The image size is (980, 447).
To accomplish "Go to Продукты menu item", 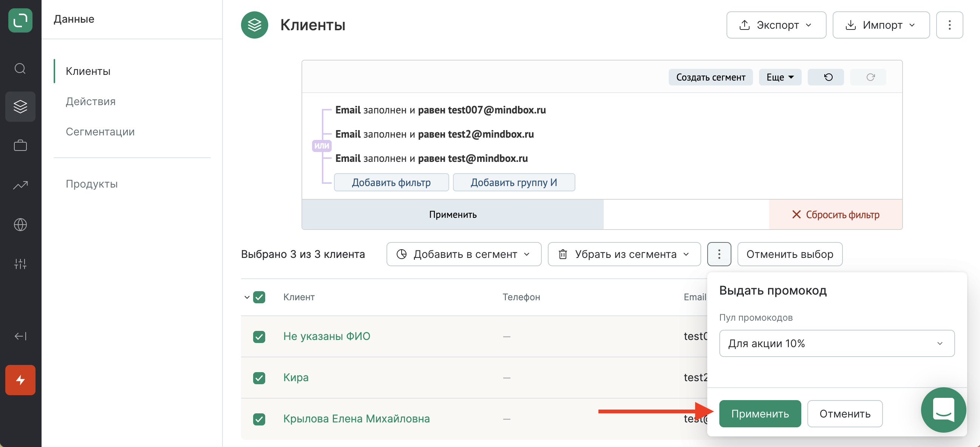I will [92, 184].
